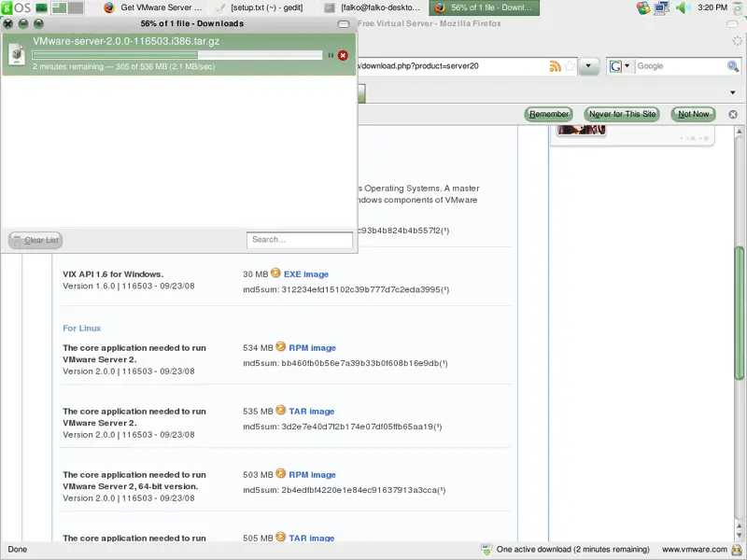Open the 503 MB RPM image link

pyautogui.click(x=312, y=475)
